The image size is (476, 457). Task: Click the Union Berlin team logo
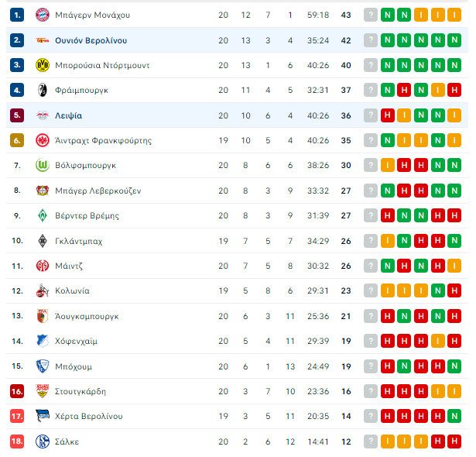click(x=43, y=40)
